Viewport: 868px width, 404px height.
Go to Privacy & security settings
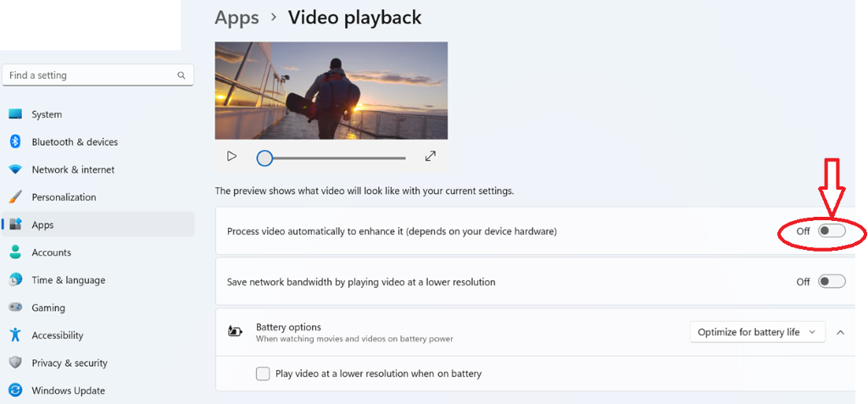[98, 363]
